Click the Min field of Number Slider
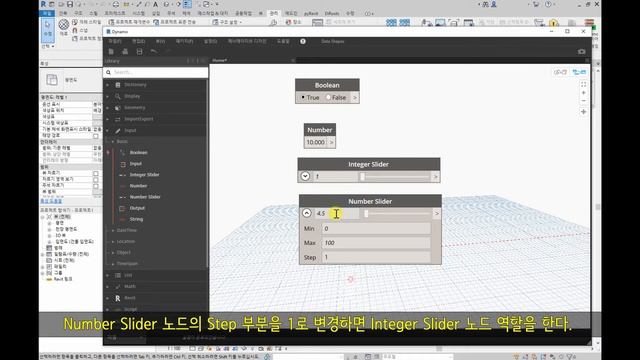640x360 pixels. pyautogui.click(x=376, y=229)
